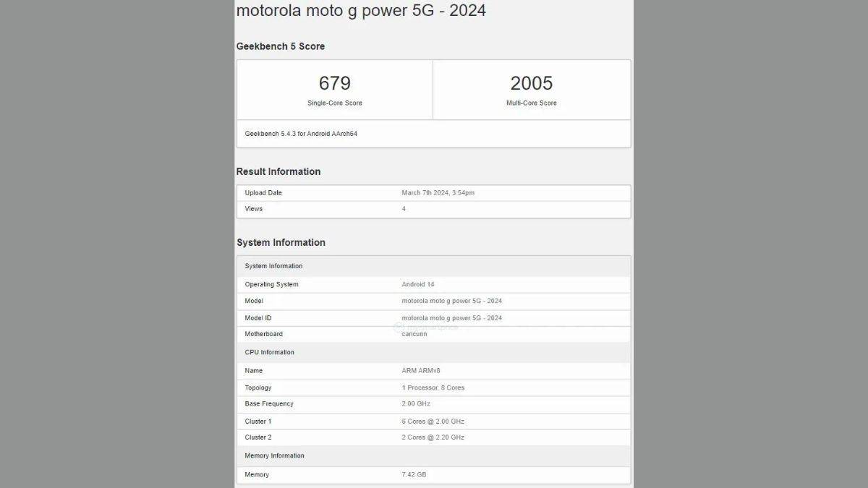The width and height of the screenshot is (868, 488).
Task: Click the 'Motherboard' row label
Action: (264, 334)
